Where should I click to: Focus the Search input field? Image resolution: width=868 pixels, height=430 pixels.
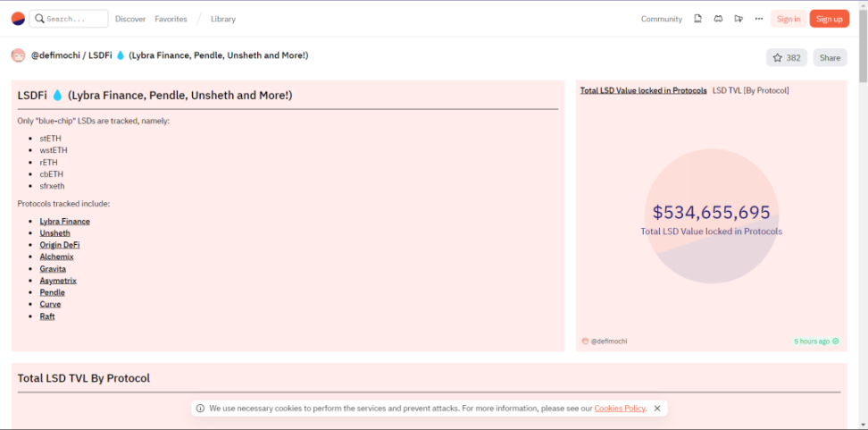69,18
